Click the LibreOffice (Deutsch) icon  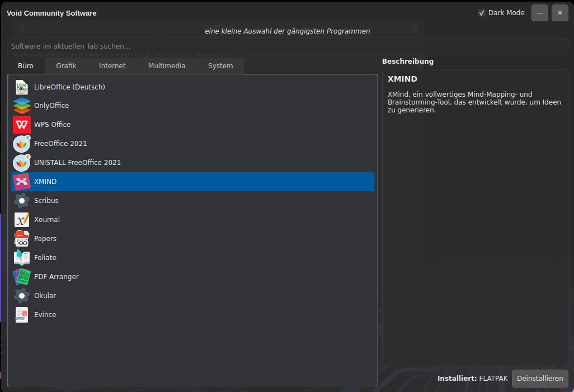point(22,87)
